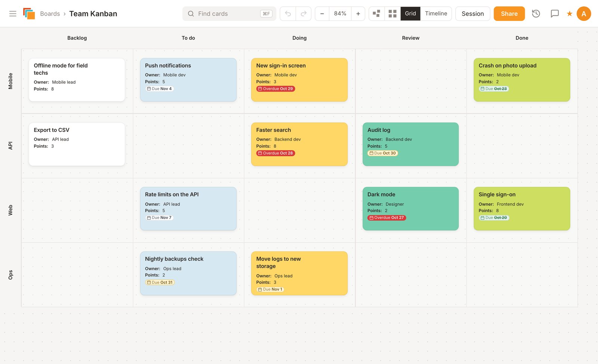The width and height of the screenshot is (598, 364).
Task: Click the Doing column header
Action: [299, 38]
